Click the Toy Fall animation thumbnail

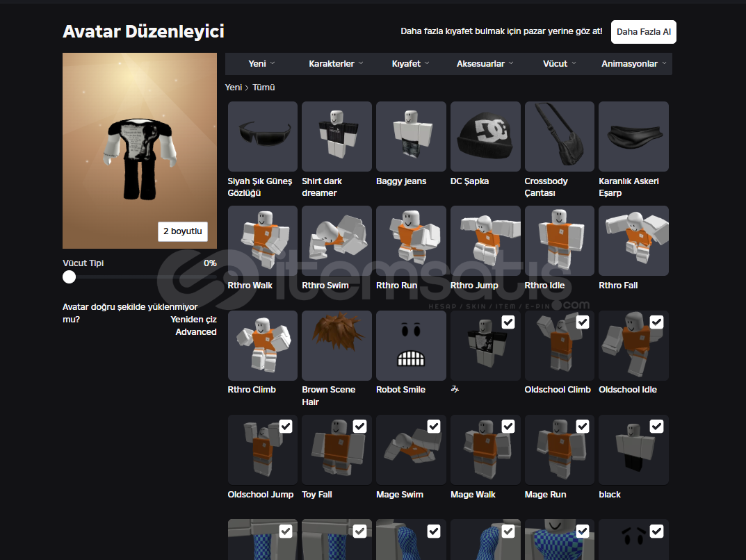(x=336, y=450)
